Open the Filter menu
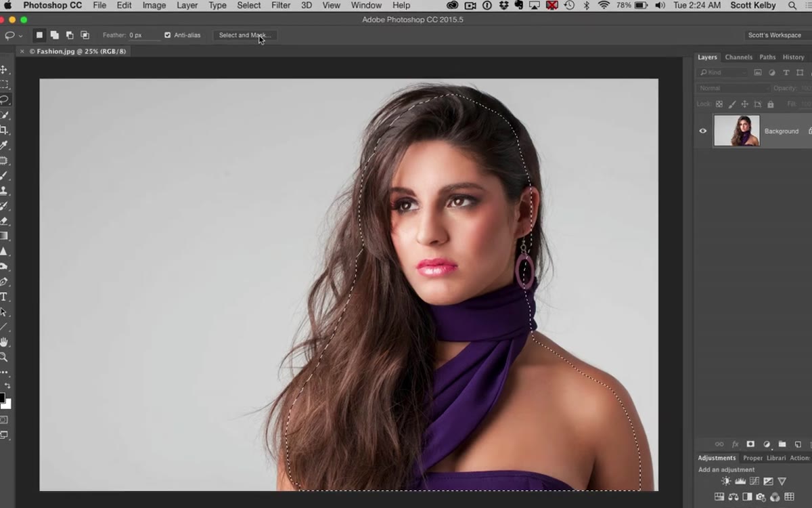This screenshot has width=812, height=508. 281,5
